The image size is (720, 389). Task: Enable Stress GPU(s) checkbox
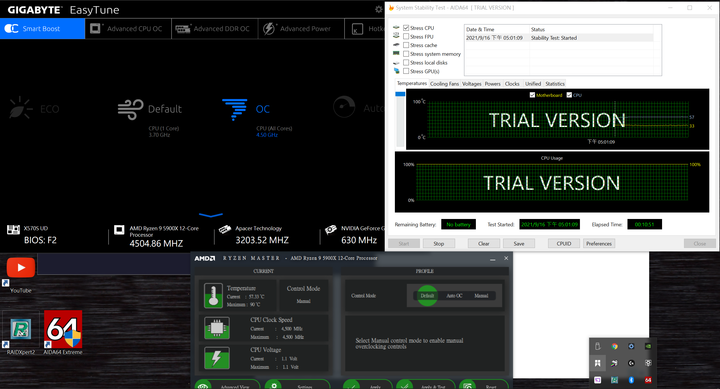tap(406, 71)
